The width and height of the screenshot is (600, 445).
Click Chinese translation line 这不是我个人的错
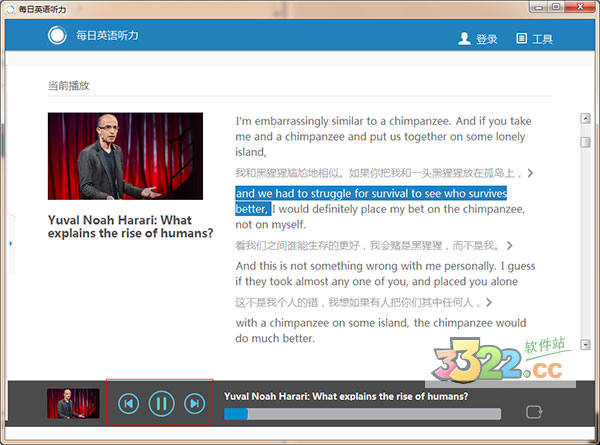pyautogui.click(x=357, y=303)
